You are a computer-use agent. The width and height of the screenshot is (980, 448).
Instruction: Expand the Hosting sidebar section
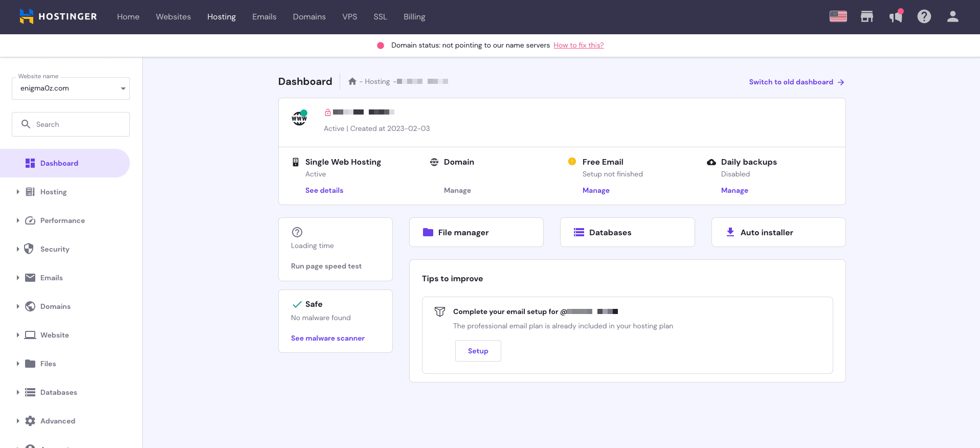pos(18,192)
